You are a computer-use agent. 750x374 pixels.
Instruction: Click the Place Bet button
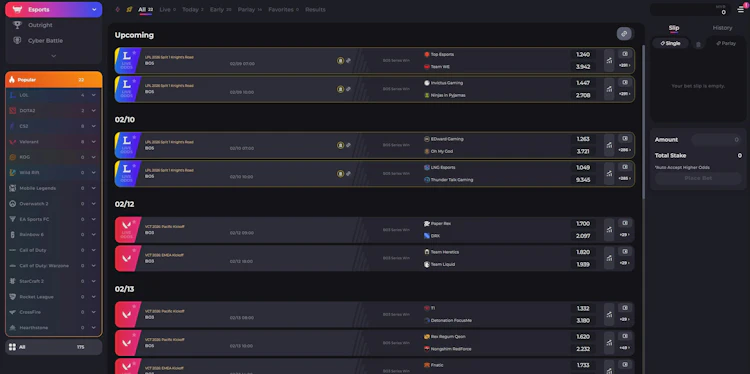point(698,178)
